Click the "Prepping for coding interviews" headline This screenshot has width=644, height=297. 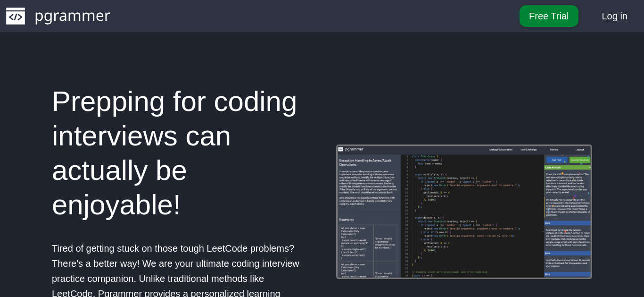tap(175, 153)
